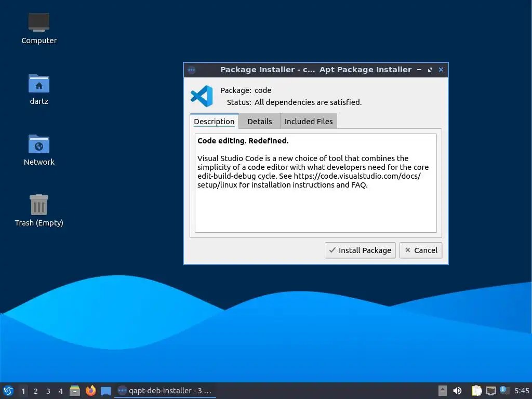This screenshot has height=399, width=532.
Task: Click the Visual Studio Code package icon
Action: click(202, 96)
